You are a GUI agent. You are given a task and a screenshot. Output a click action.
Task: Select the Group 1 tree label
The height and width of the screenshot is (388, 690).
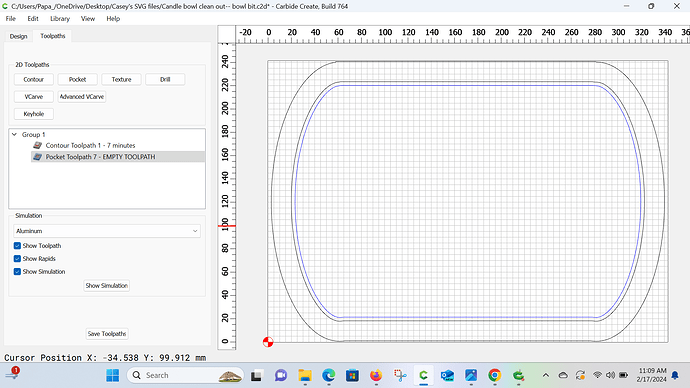pos(33,134)
